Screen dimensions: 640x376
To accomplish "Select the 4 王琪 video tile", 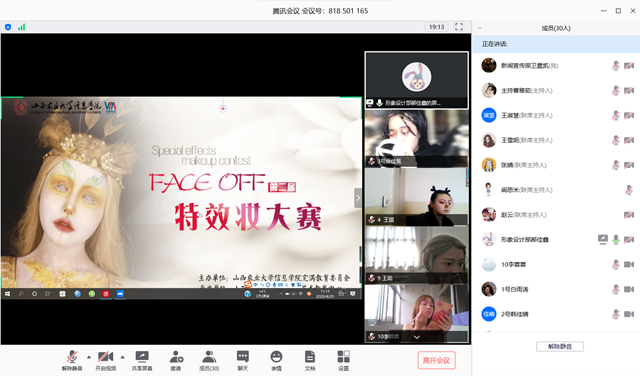I will click(416, 197).
